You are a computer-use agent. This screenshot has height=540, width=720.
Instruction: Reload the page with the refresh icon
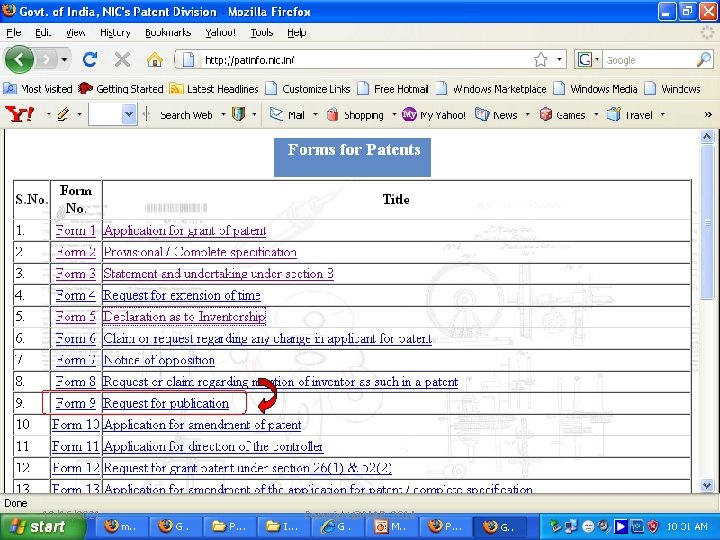click(90, 59)
